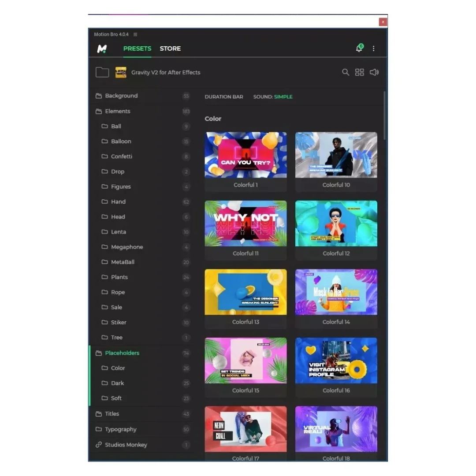Click the Color section heading
This screenshot has width=476, height=476.
click(x=213, y=119)
